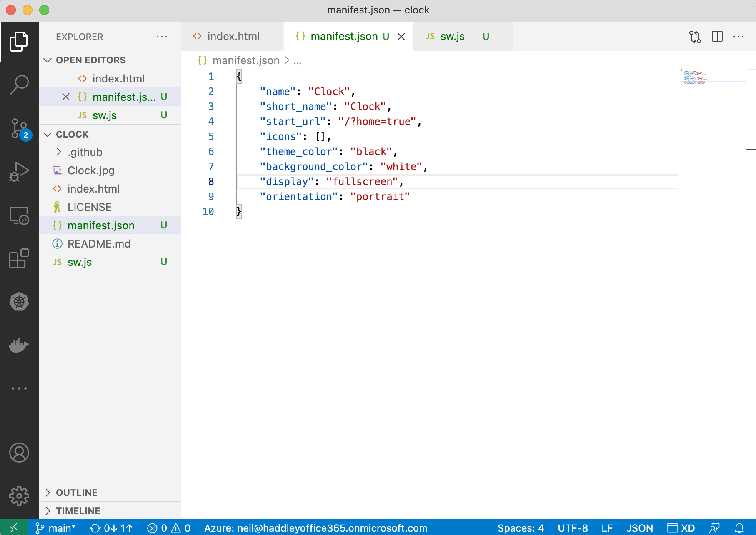The image size is (756, 535).
Task: Click the notifications bell in status bar
Action: click(739, 528)
